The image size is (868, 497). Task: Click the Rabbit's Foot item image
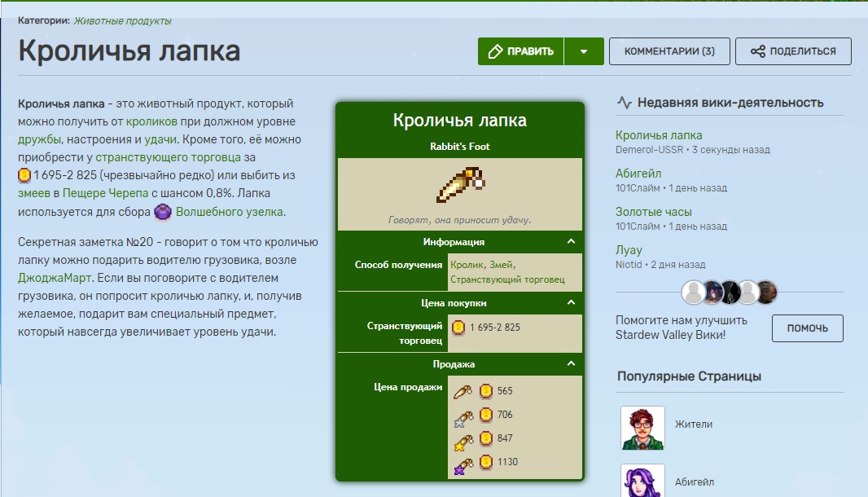pyautogui.click(x=460, y=185)
